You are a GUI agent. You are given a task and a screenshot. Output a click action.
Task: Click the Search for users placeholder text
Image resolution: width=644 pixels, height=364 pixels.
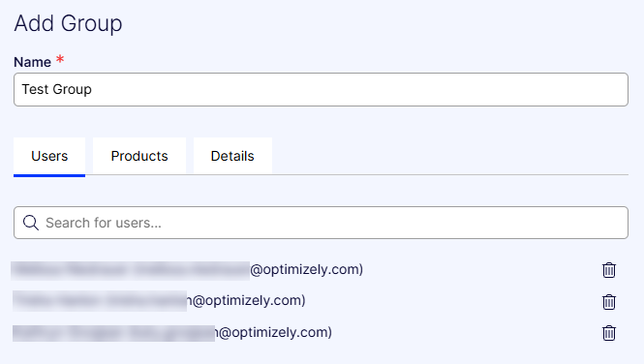pos(104,223)
